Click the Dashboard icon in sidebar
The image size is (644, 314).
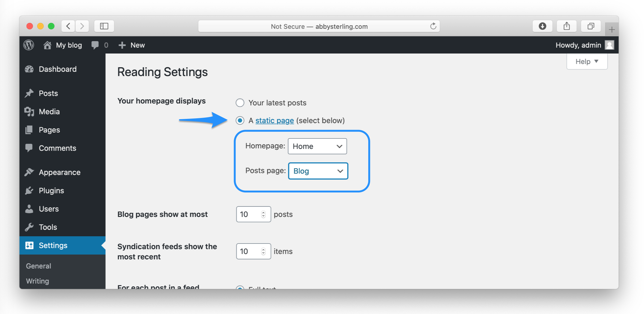coord(29,69)
